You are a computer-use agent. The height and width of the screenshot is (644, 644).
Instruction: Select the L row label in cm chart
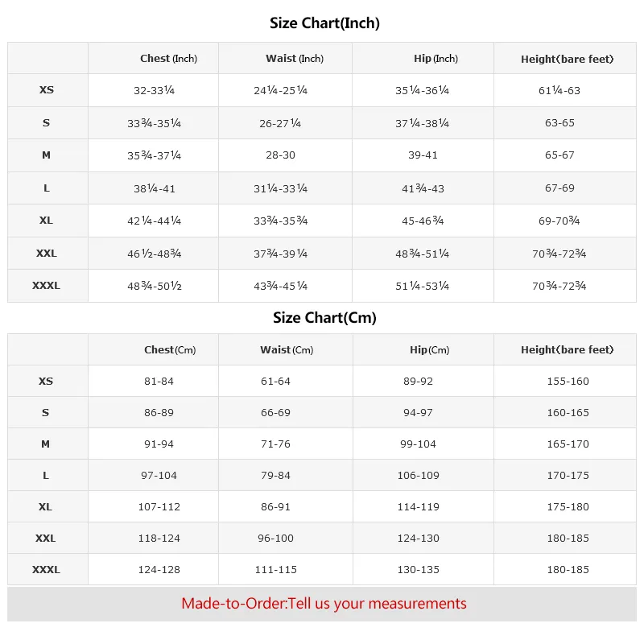(x=46, y=476)
